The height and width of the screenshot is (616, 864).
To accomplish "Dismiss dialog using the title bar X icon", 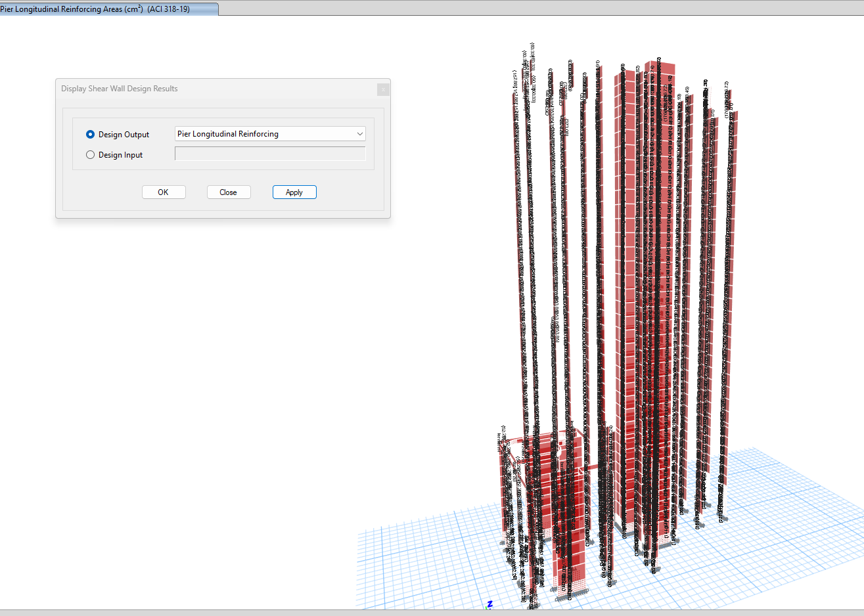I will point(383,89).
